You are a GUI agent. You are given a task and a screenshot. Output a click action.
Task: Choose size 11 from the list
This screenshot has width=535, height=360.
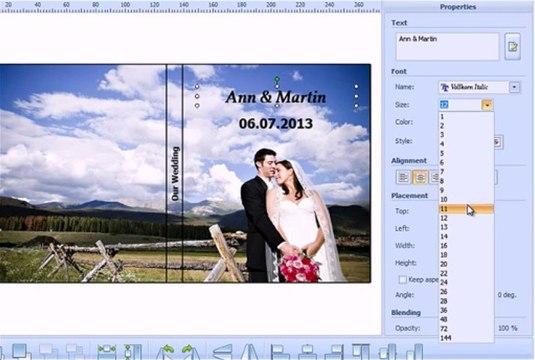466,208
